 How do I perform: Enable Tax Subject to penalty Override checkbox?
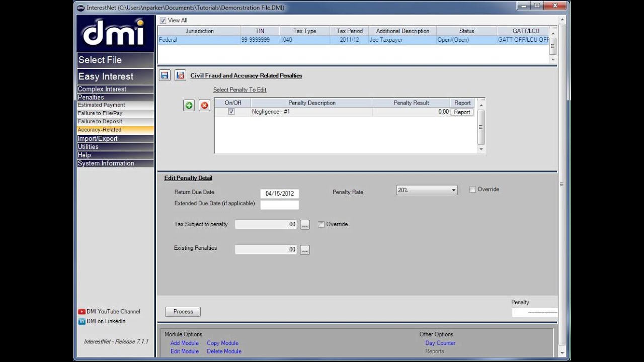pos(321,224)
